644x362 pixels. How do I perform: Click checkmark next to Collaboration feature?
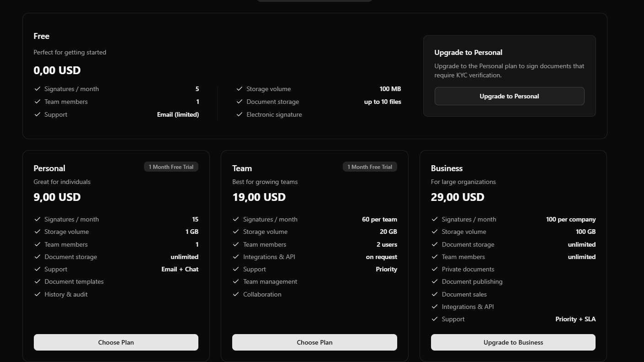tap(236, 294)
